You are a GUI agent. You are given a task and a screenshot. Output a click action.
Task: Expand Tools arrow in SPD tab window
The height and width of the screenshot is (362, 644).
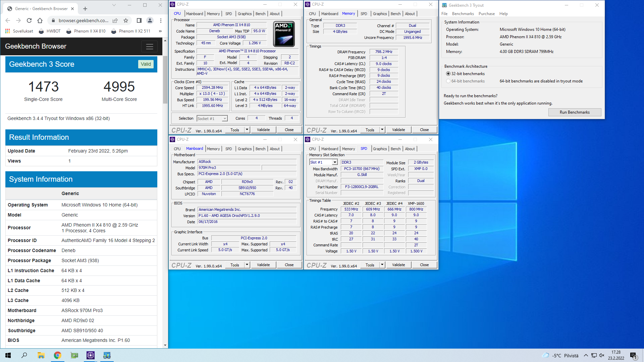(382, 265)
